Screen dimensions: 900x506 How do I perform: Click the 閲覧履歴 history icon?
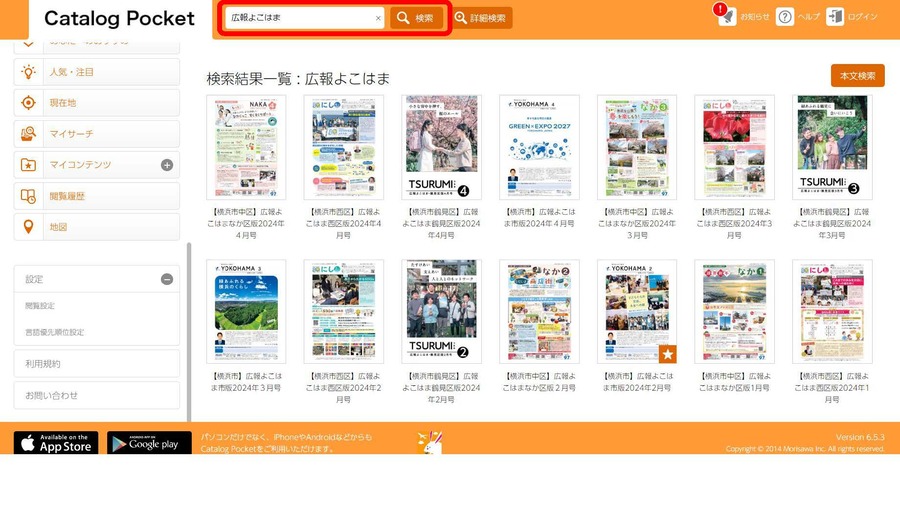coord(29,196)
